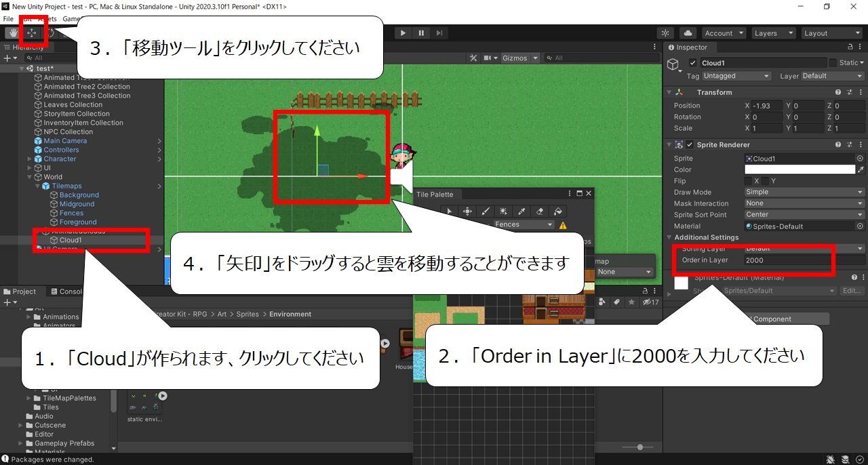
Task: Expand the Character object in Hierarchy
Action: (29, 159)
